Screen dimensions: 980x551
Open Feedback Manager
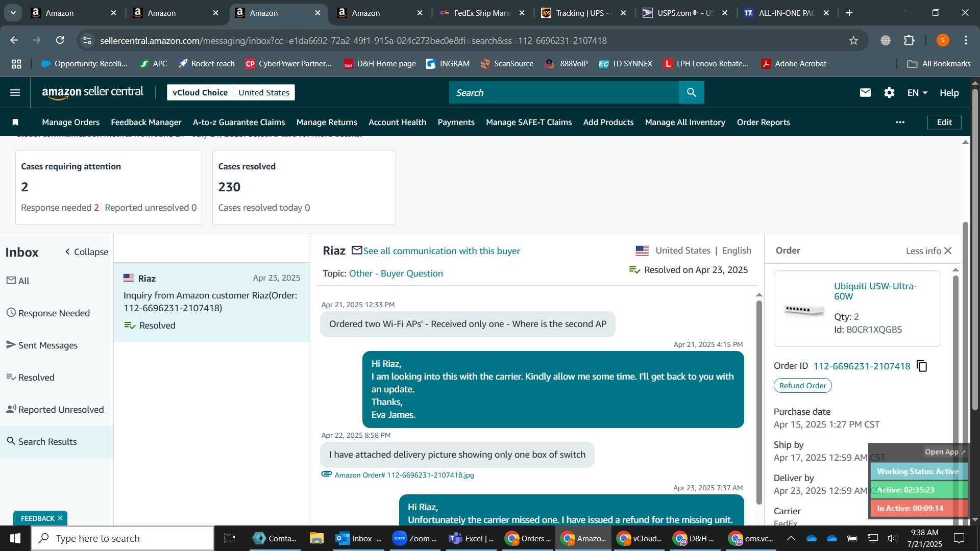[146, 122]
